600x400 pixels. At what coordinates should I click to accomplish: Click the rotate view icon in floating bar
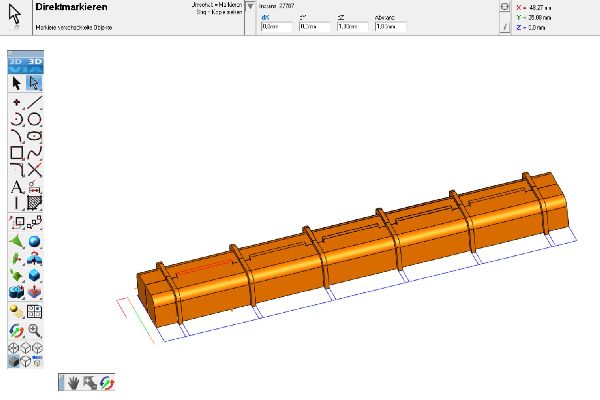[x=105, y=382]
